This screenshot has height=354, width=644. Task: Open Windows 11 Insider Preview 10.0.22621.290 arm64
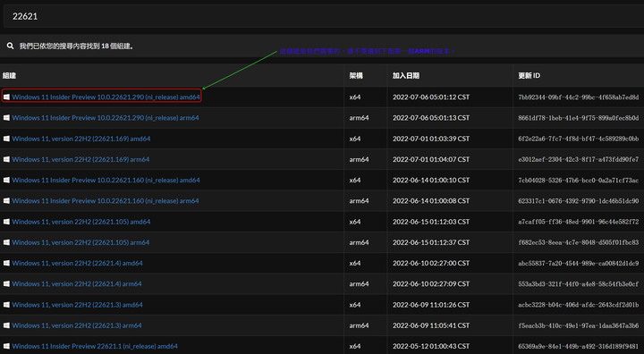106,118
